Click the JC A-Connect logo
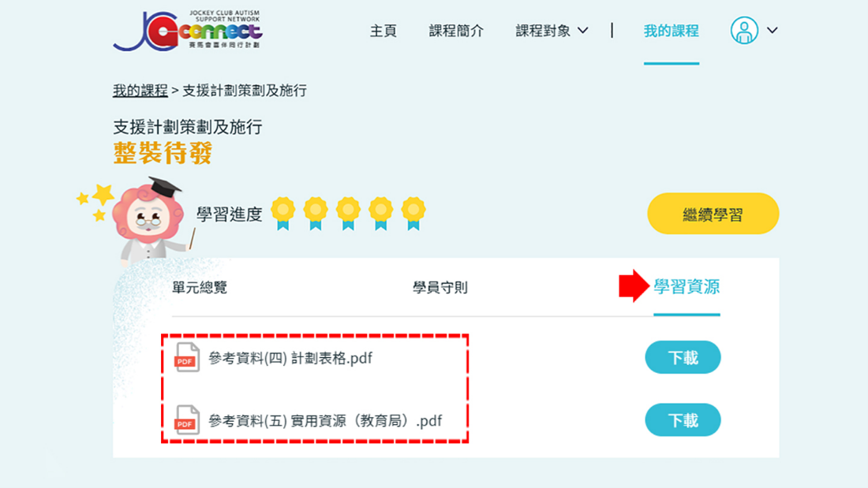868x488 pixels. pos(188,31)
